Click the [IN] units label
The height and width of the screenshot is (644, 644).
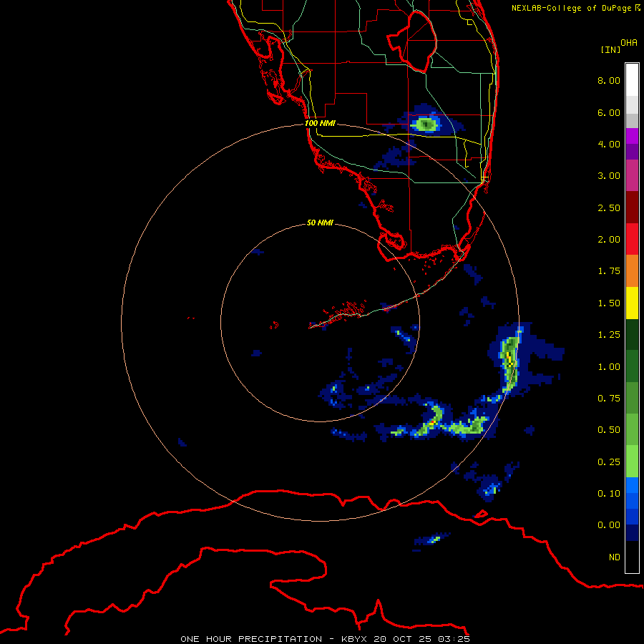coord(610,49)
